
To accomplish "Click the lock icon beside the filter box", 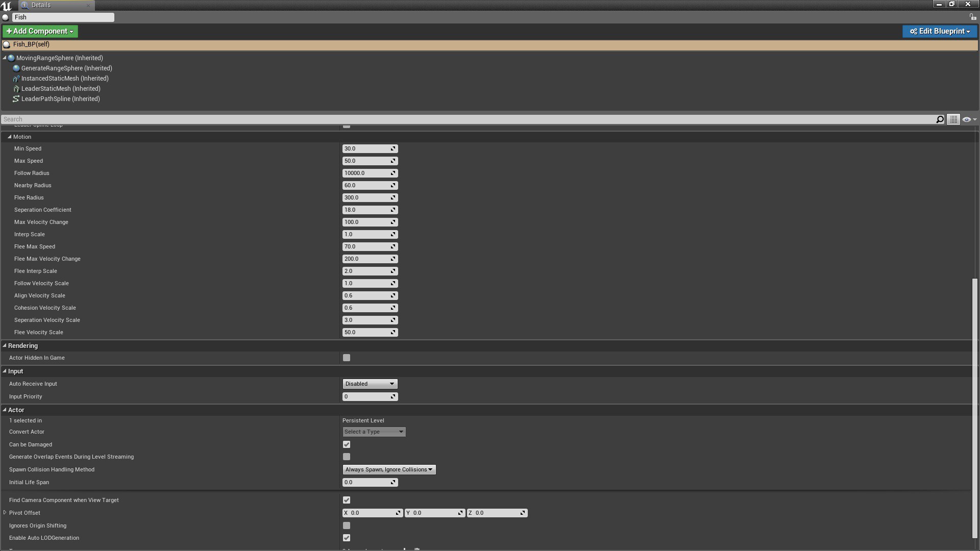I will pos(973,17).
